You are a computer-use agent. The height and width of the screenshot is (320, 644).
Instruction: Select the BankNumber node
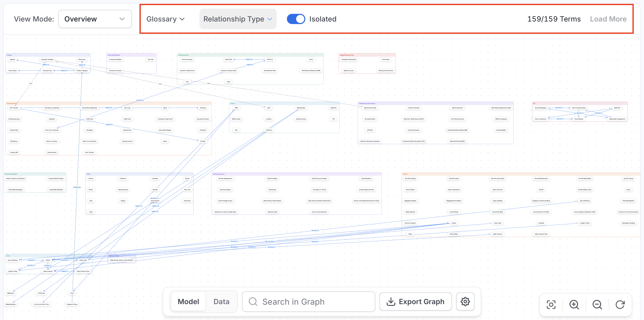pos(301,108)
